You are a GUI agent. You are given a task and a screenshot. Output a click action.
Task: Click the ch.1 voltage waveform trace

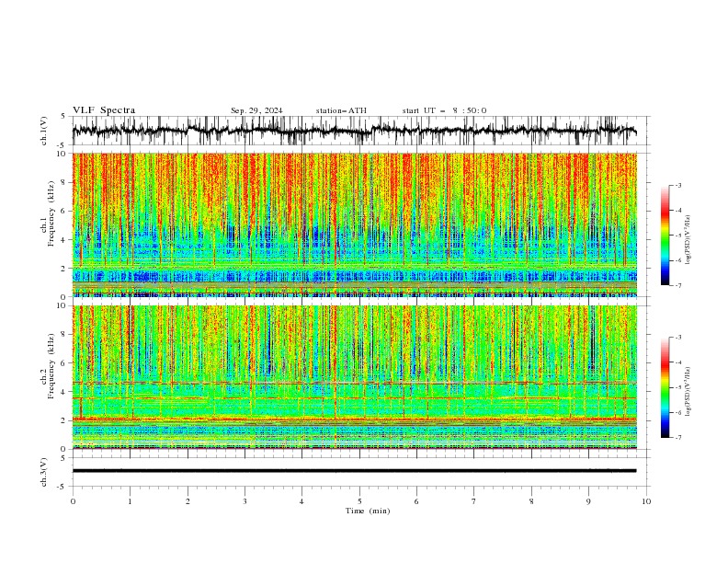click(354, 131)
